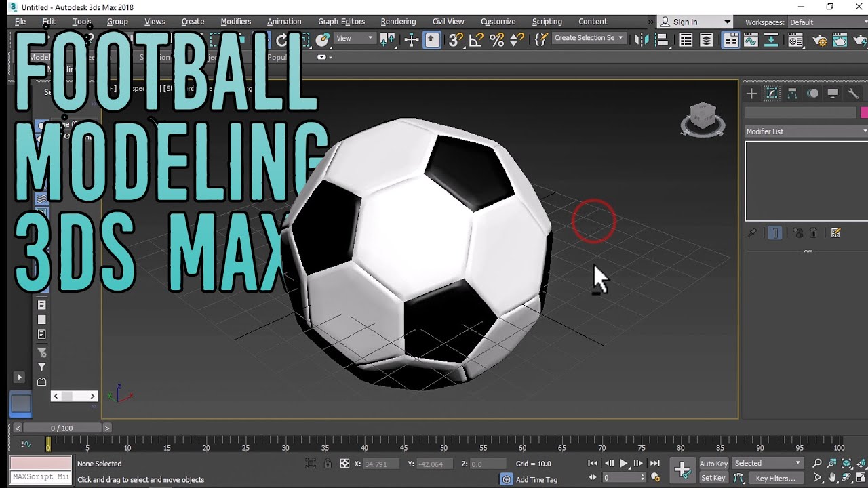
Task: Open the View reference coordinate dropdown
Action: pos(355,39)
